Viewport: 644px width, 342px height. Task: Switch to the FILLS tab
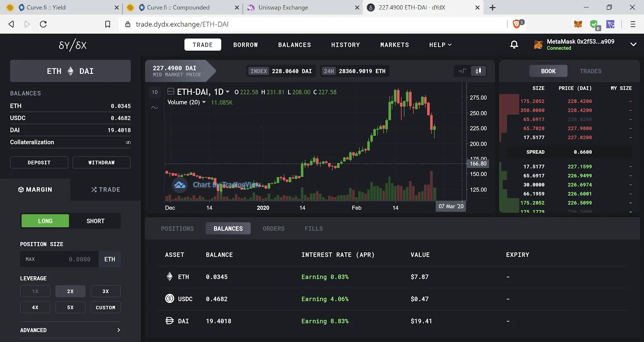point(314,229)
